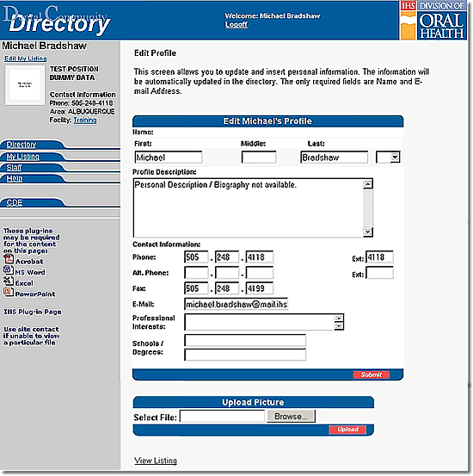Submit the profile form
The image size is (473, 476).
tap(371, 374)
